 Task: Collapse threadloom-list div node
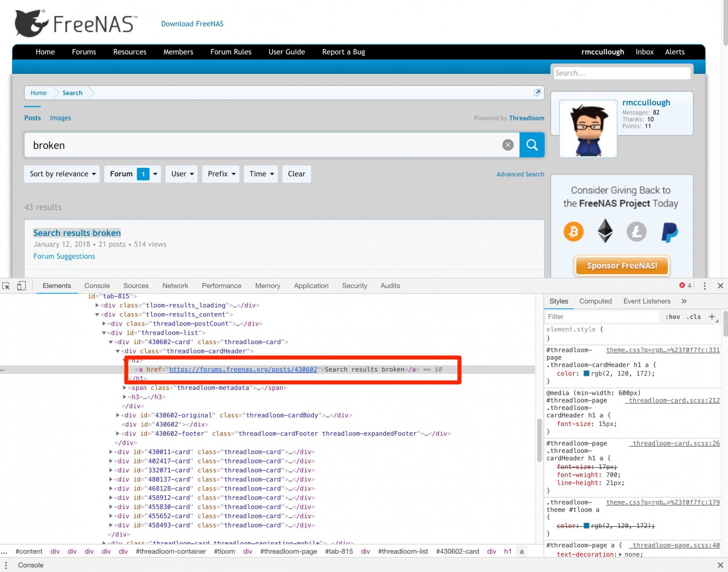point(104,333)
